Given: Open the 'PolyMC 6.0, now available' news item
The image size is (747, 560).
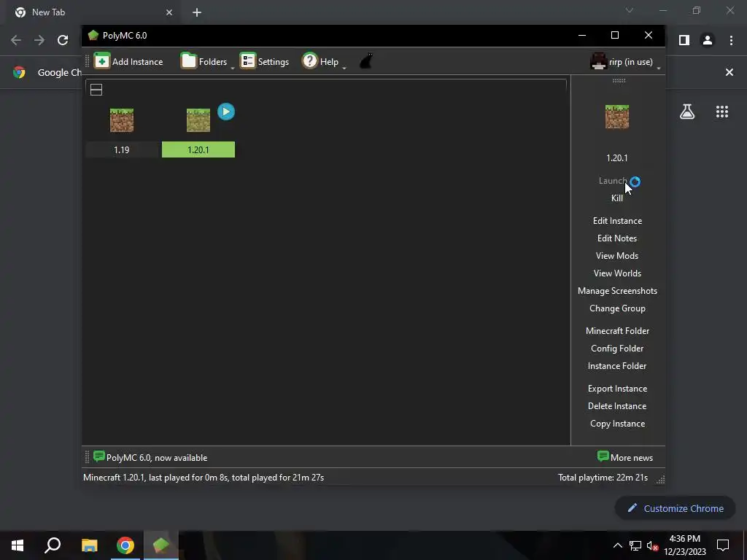Looking at the screenshot, I should [x=150, y=458].
